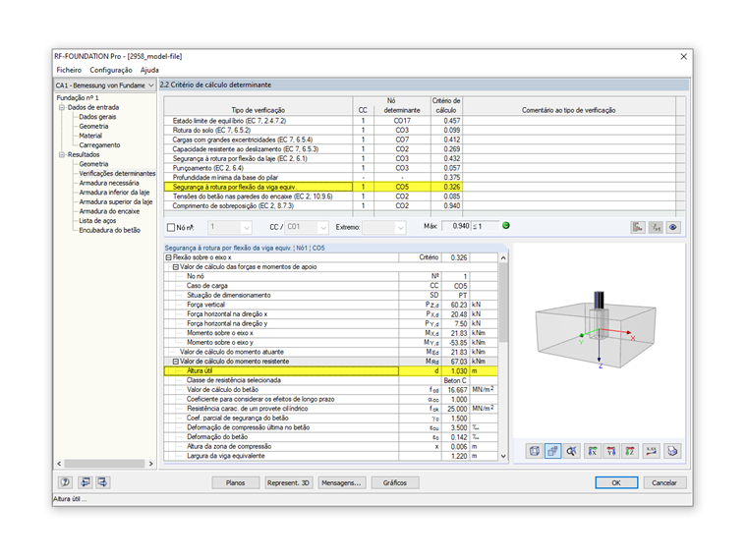Image resolution: width=747 pixels, height=560 pixels.
Task: Click the 3D foundation model preview
Action: click(x=596, y=329)
